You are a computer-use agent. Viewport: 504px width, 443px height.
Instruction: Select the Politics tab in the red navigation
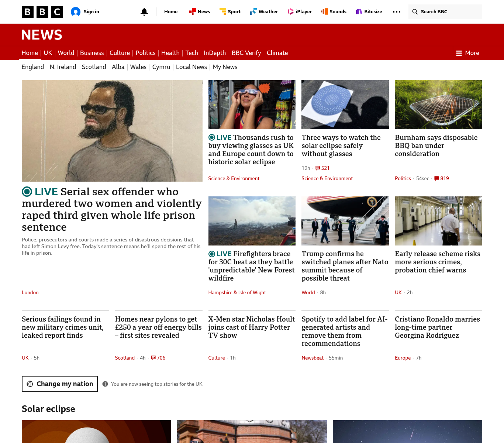145,53
